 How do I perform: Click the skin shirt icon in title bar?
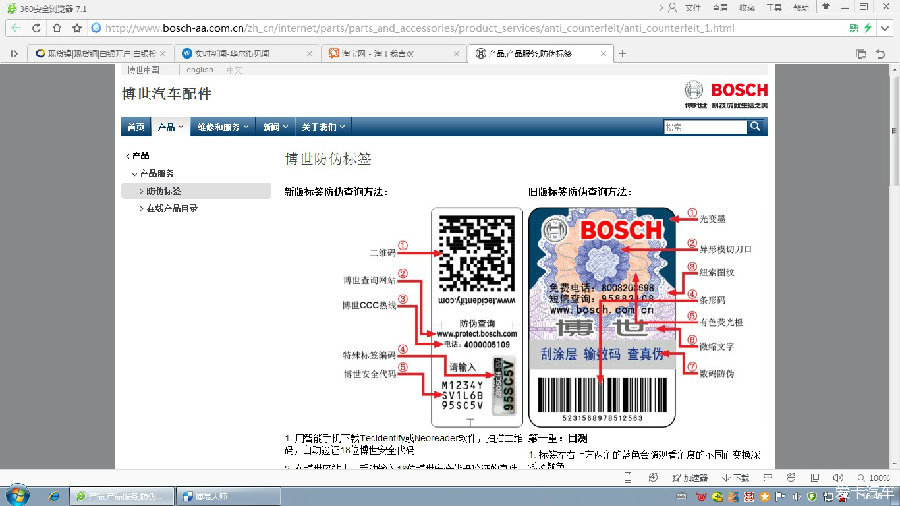(x=826, y=7)
